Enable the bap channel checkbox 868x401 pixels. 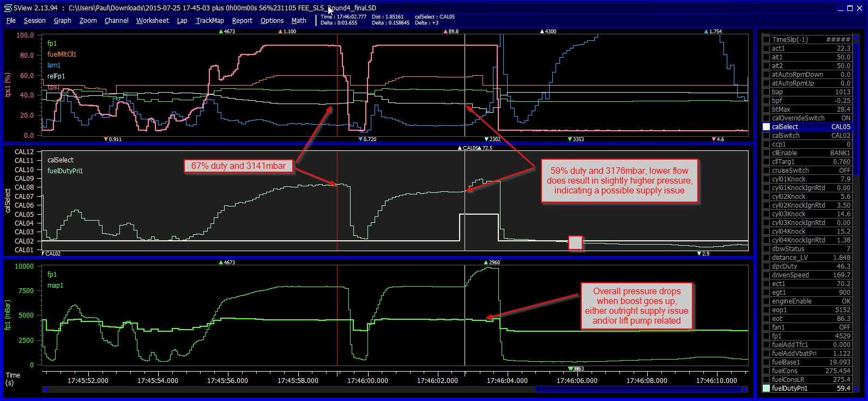(x=766, y=92)
